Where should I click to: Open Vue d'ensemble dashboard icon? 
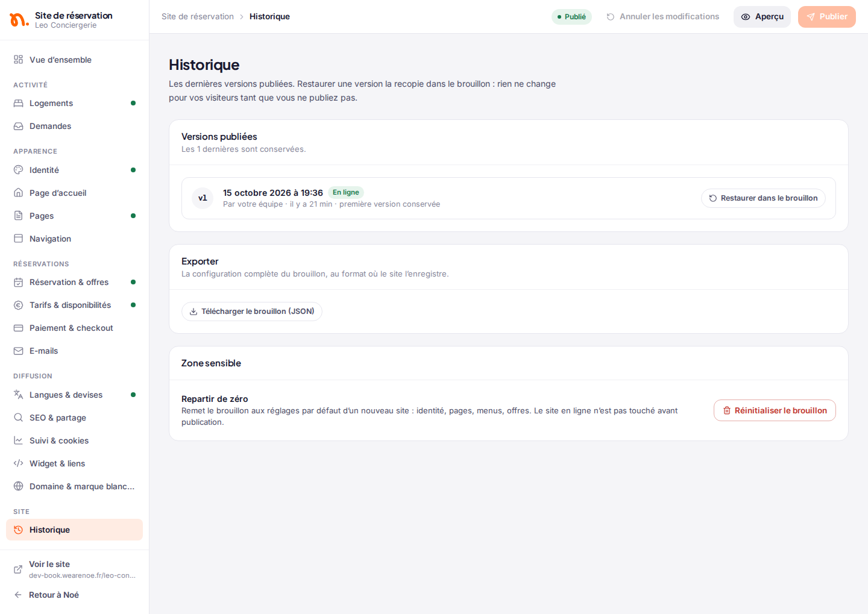[19, 60]
